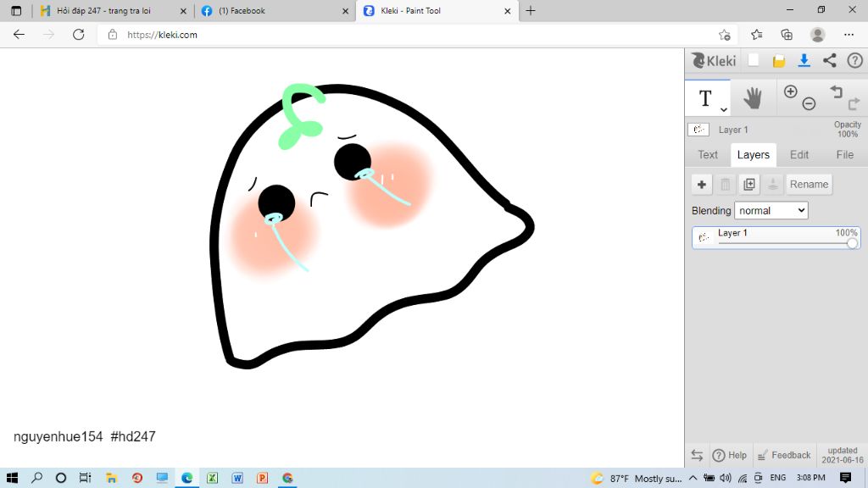Open Task View on the taskbar
Image resolution: width=868 pixels, height=488 pixels.
point(85,478)
